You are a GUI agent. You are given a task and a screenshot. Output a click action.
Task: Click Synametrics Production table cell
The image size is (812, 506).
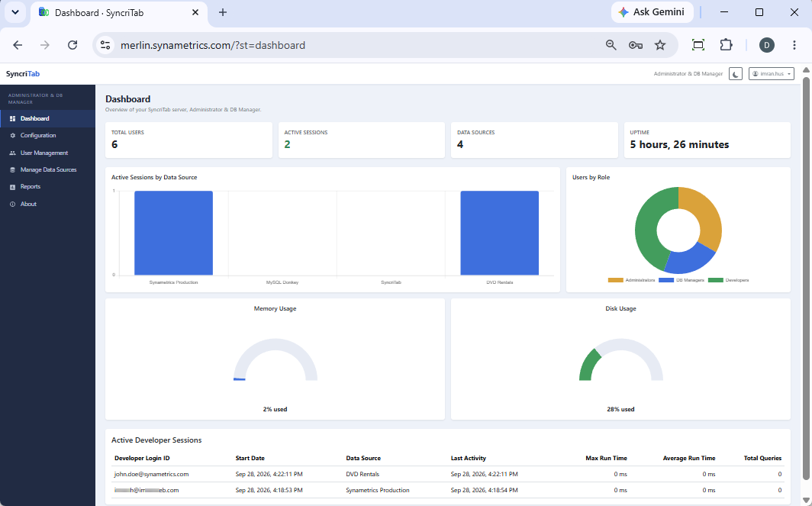(378, 490)
